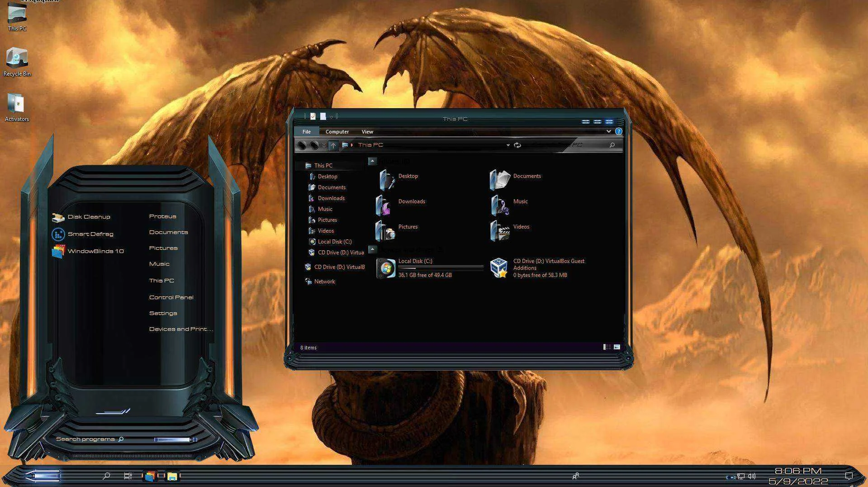Open the recent locations dropdown arrow
Viewport: 868px width, 487px height.
tap(323, 145)
